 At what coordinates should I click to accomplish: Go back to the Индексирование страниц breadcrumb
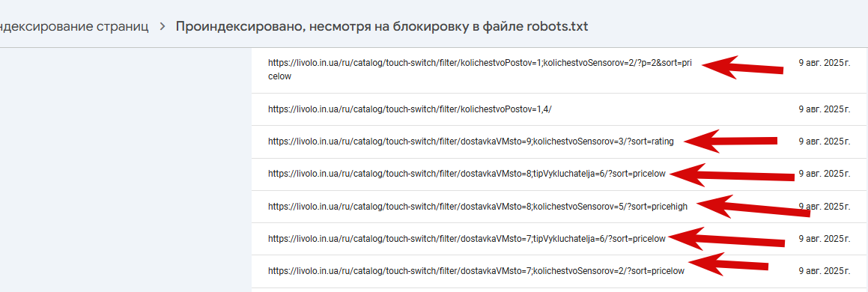(x=74, y=26)
